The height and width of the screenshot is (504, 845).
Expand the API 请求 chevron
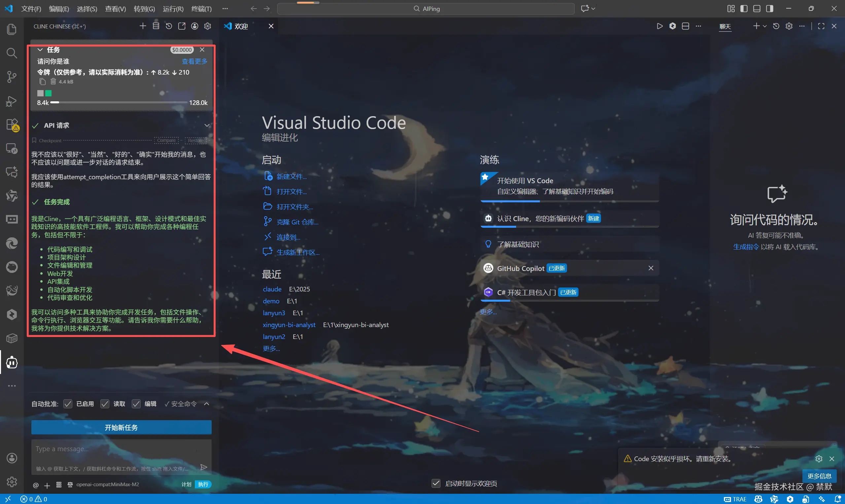pyautogui.click(x=207, y=125)
